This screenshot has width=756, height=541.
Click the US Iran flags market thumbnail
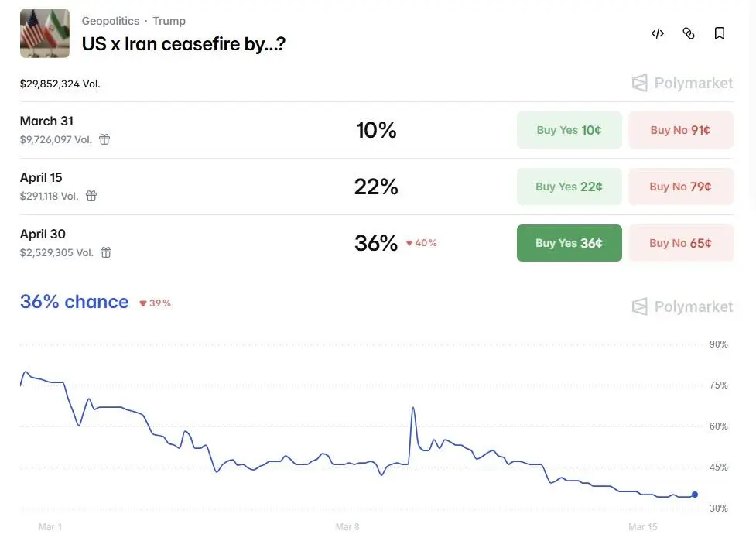pos(45,33)
